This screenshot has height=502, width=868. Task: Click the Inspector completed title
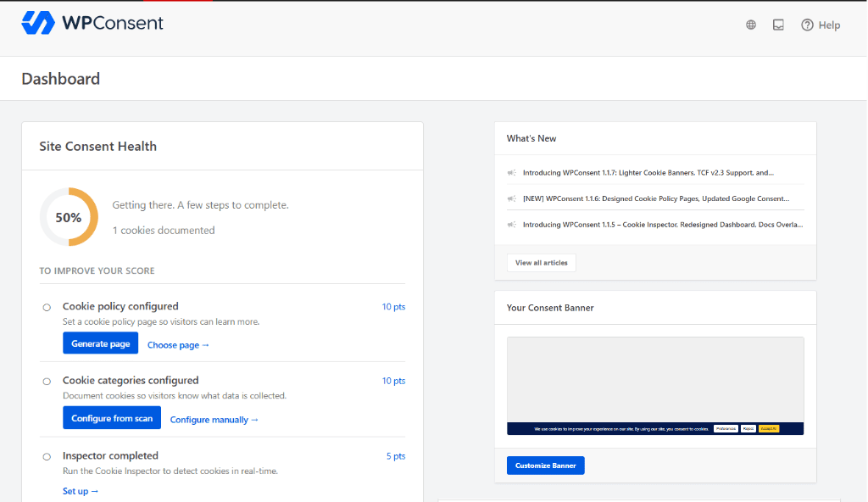tap(110, 455)
